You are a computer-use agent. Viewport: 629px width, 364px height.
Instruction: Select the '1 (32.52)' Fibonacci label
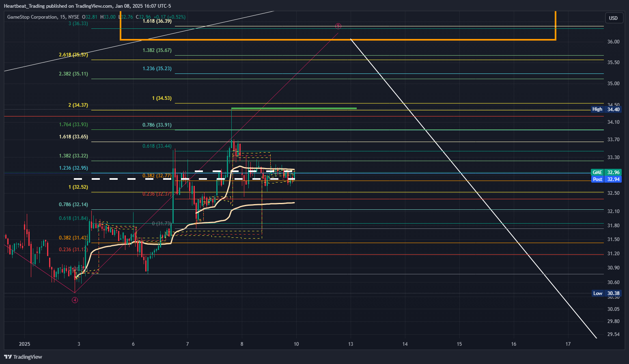point(78,187)
